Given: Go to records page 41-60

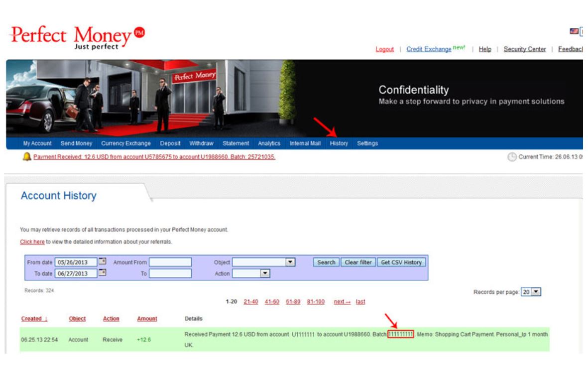Looking at the screenshot, I should [x=272, y=302].
